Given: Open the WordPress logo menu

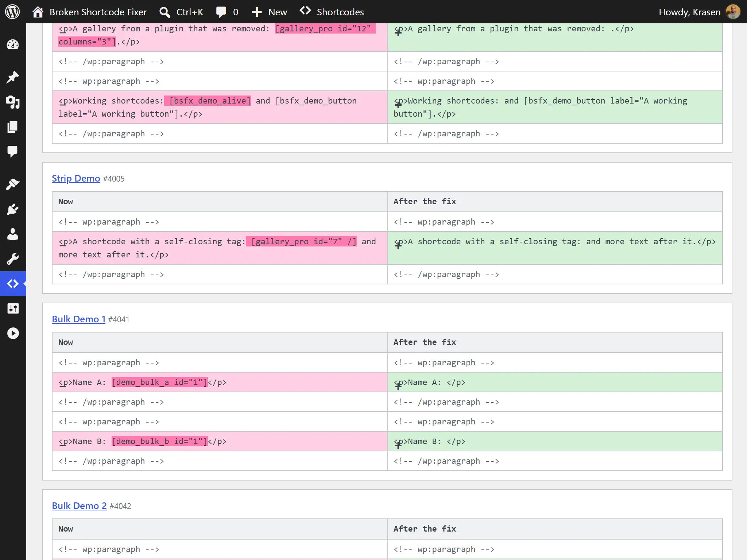Looking at the screenshot, I should [12, 12].
